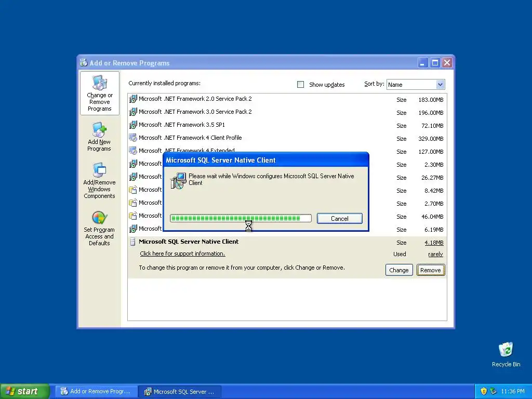The image size is (532, 399).
Task: Click icon of Microsoft SQL Server Native Client entry
Action: tap(132, 242)
